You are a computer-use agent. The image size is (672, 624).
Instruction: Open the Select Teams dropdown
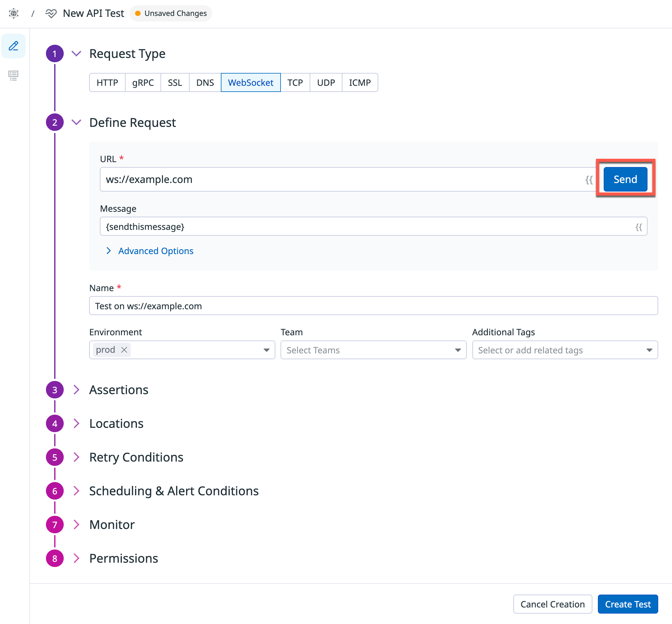click(373, 350)
